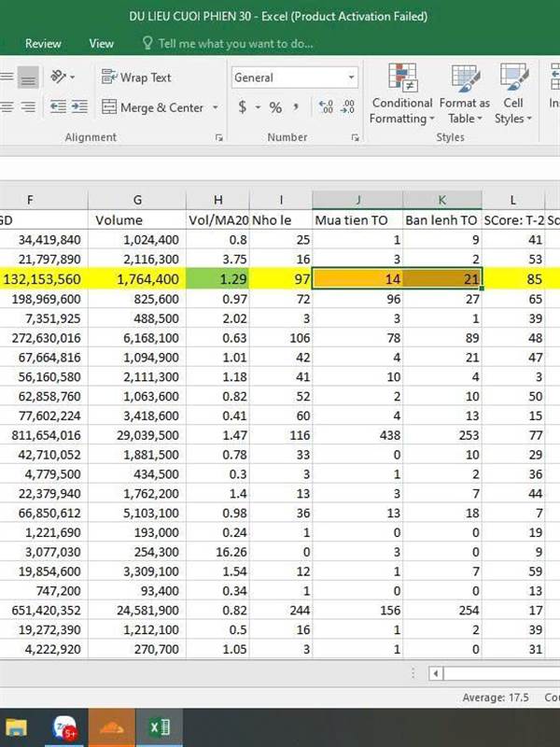The height and width of the screenshot is (747, 560).
Task: Click the Decrease Decimal icon
Action: point(348,107)
